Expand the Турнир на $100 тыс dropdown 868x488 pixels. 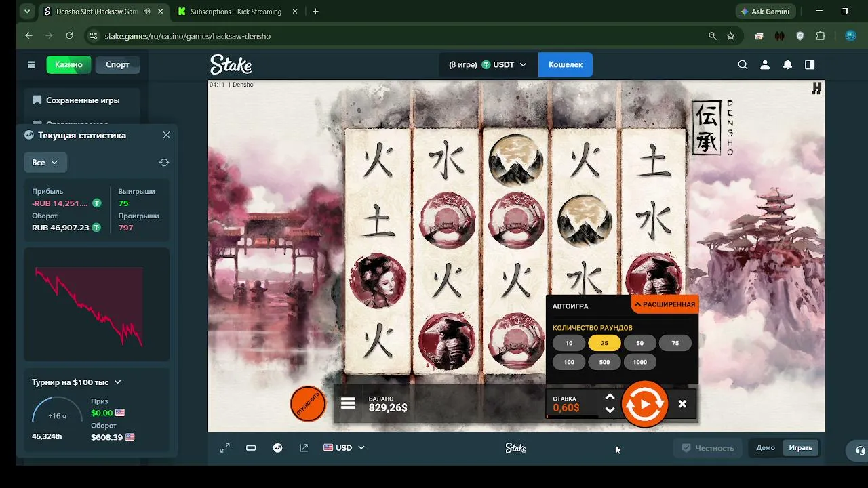coord(76,382)
